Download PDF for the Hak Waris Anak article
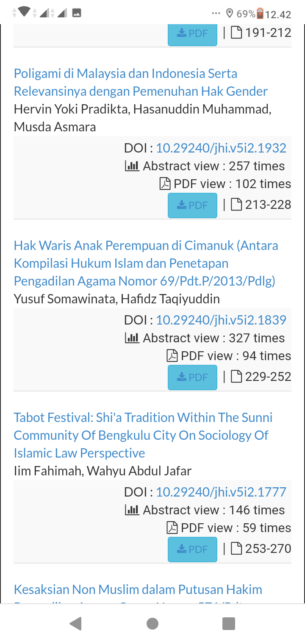Image resolution: width=305 pixels, height=644 pixels. coord(192,378)
